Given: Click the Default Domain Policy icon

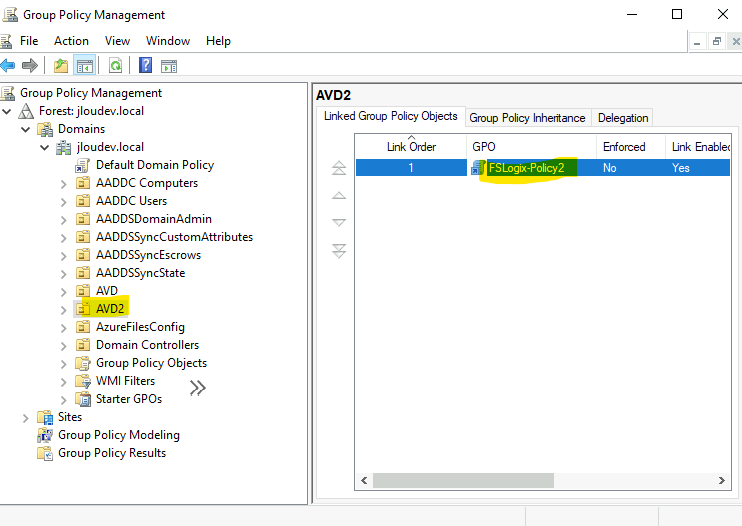Looking at the screenshot, I should (x=82, y=165).
